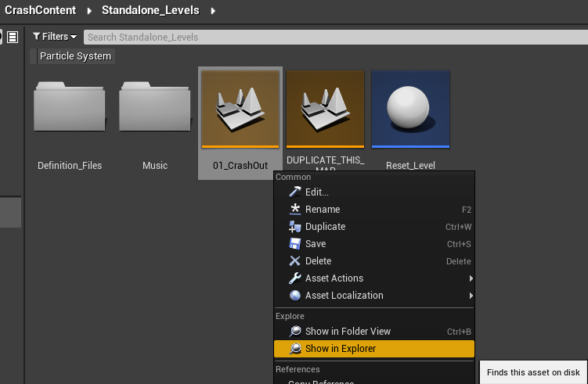This screenshot has height=384, width=588.
Task: Go to CrashContent in breadcrumb path
Action: (41, 10)
